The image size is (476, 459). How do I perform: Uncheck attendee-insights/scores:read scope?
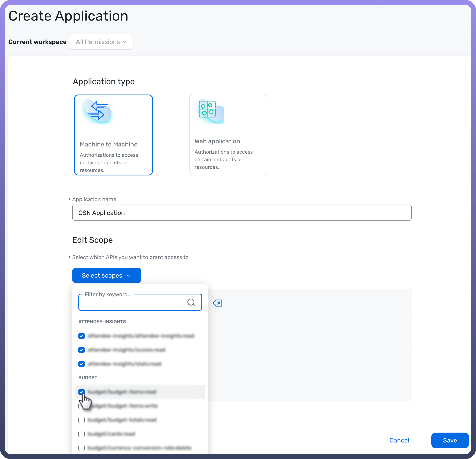82,350
